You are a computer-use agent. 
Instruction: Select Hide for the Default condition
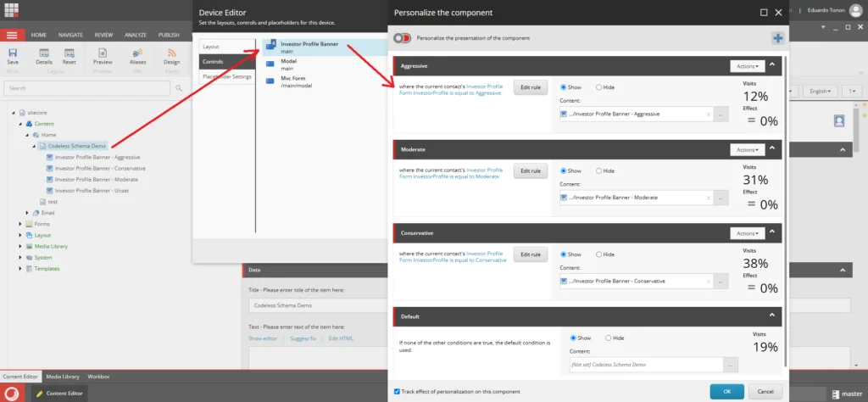point(609,338)
